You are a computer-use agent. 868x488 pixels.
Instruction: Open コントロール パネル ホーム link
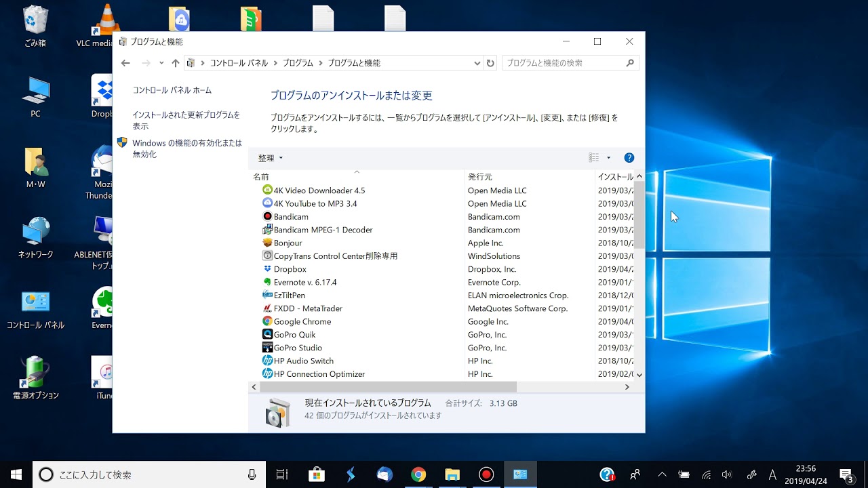(172, 90)
